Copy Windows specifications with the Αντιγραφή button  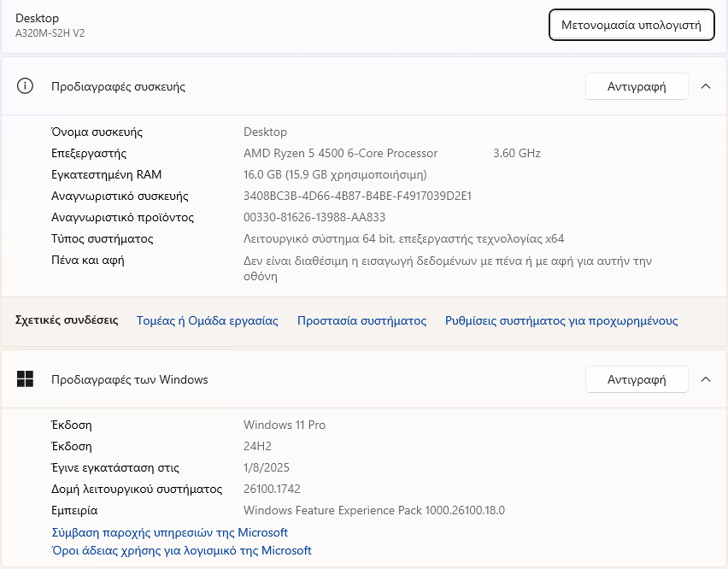click(x=637, y=379)
